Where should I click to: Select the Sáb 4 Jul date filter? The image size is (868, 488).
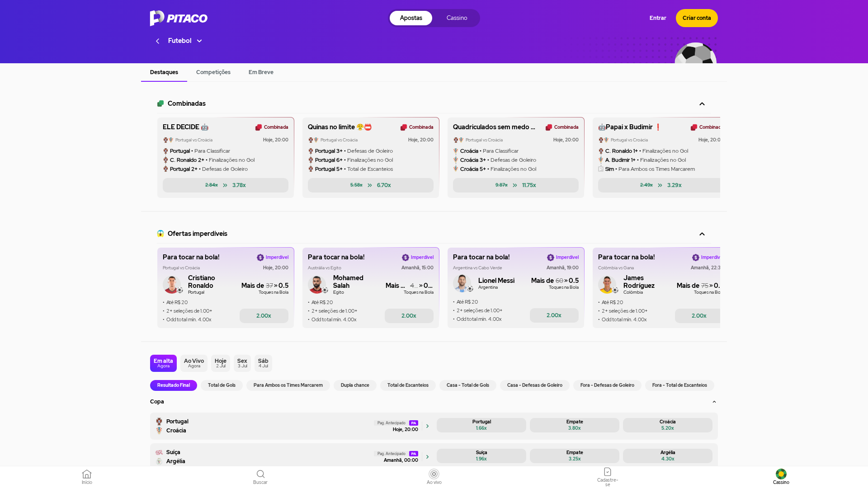click(x=263, y=363)
